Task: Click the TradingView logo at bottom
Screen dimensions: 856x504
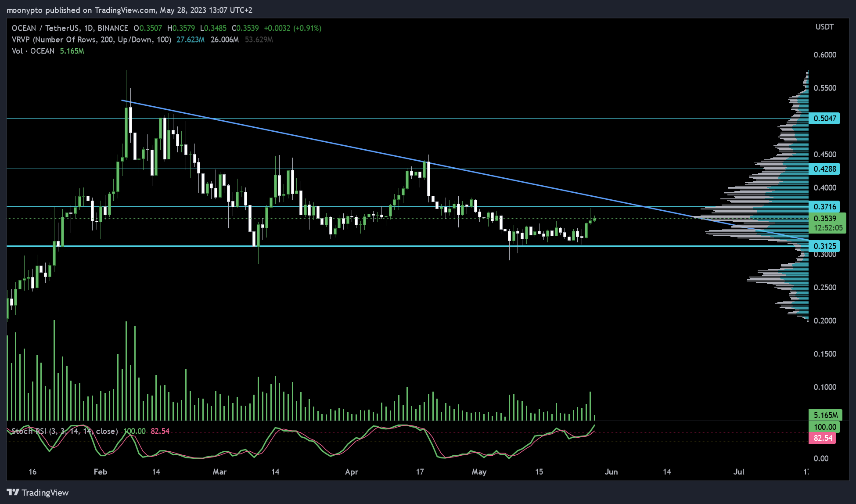Action: (x=38, y=493)
